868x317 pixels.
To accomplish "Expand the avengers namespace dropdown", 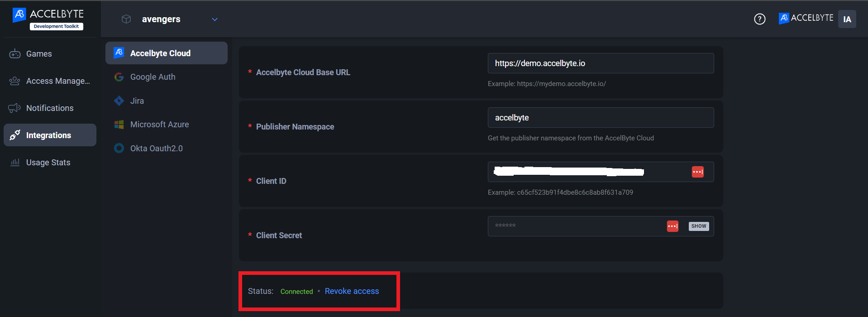I will [x=215, y=19].
